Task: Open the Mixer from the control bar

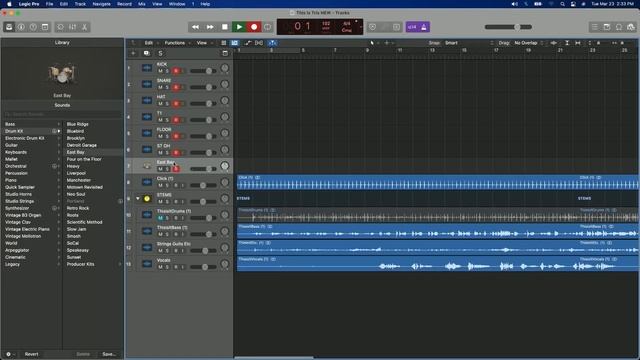Action: click(x=72, y=27)
